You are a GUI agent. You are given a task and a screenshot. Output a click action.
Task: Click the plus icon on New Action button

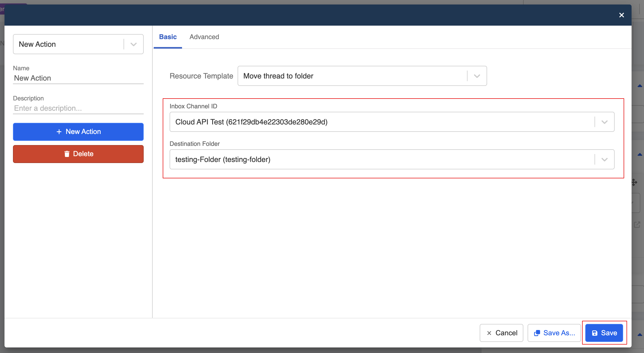click(x=59, y=132)
